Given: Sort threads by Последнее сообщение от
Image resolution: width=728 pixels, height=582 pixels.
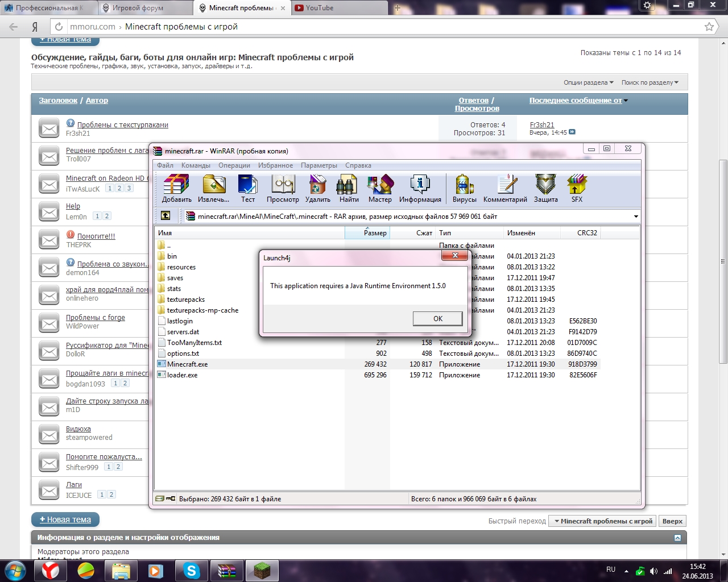Looking at the screenshot, I should pyautogui.click(x=576, y=101).
